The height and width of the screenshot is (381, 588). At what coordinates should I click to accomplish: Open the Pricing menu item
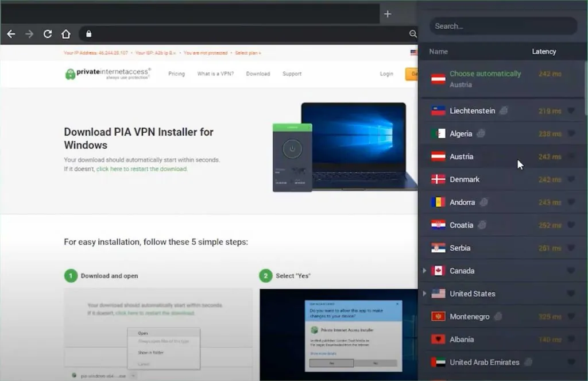coord(177,74)
